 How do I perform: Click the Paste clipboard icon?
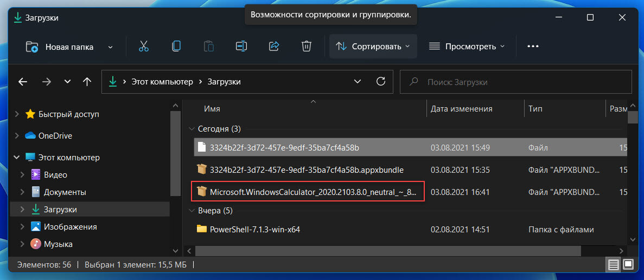(x=209, y=47)
